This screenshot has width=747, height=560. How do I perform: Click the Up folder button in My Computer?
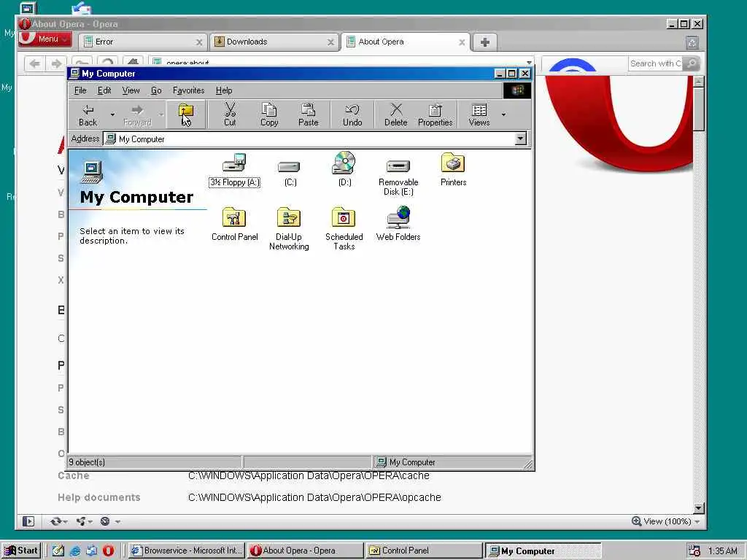[x=186, y=114]
